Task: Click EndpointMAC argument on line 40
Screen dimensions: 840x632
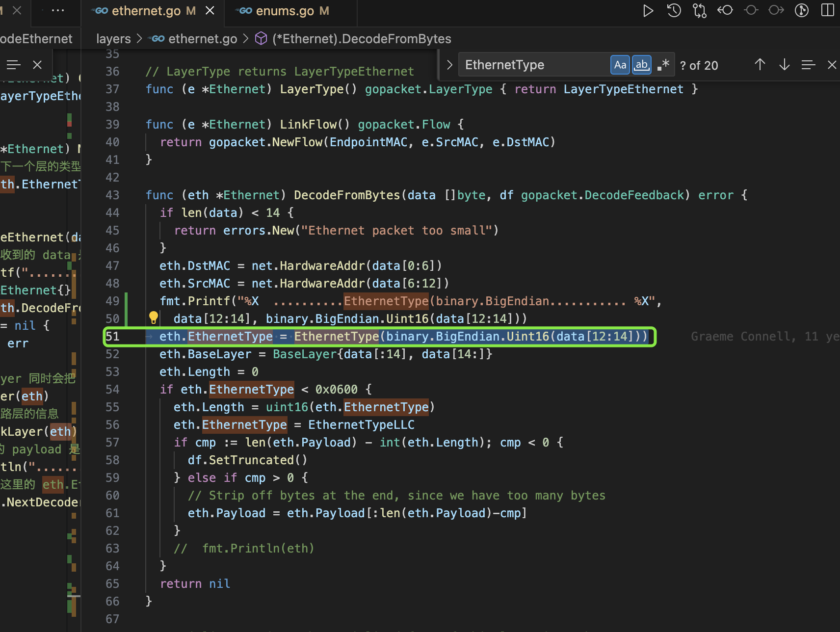Action: click(368, 142)
